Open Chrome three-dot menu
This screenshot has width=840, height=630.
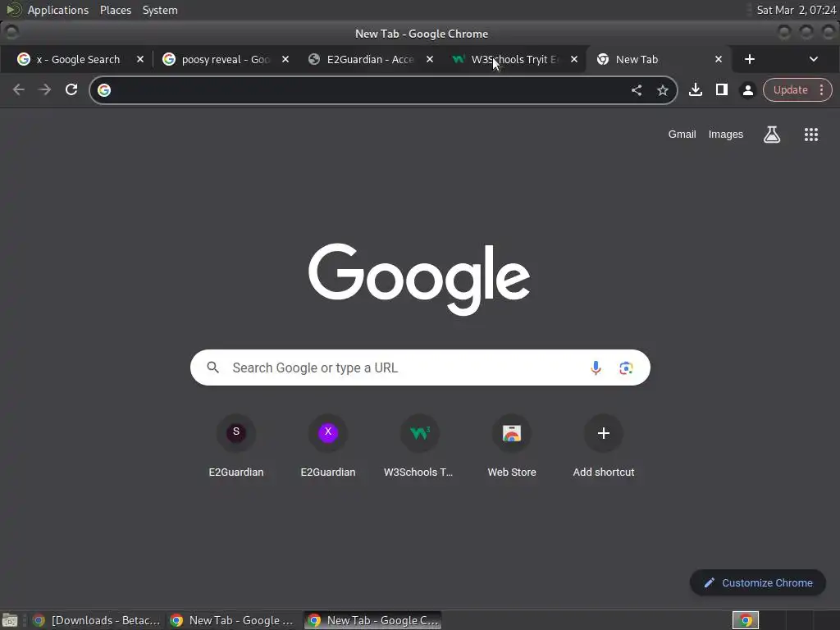point(822,89)
